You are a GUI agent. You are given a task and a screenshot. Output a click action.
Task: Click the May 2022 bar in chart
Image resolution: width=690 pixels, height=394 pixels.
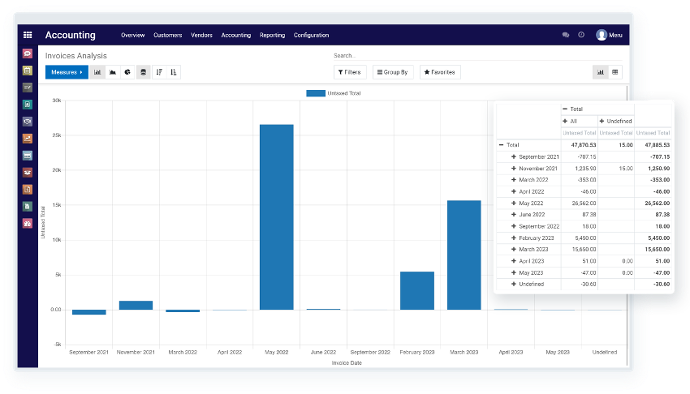(276, 217)
